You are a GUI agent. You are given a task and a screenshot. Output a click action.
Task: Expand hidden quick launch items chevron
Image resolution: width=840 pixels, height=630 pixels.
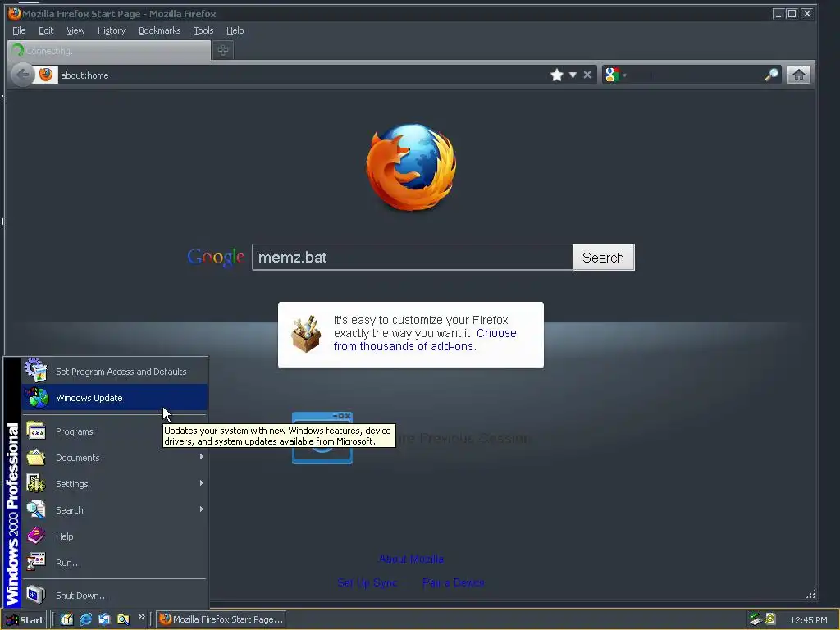click(141, 617)
